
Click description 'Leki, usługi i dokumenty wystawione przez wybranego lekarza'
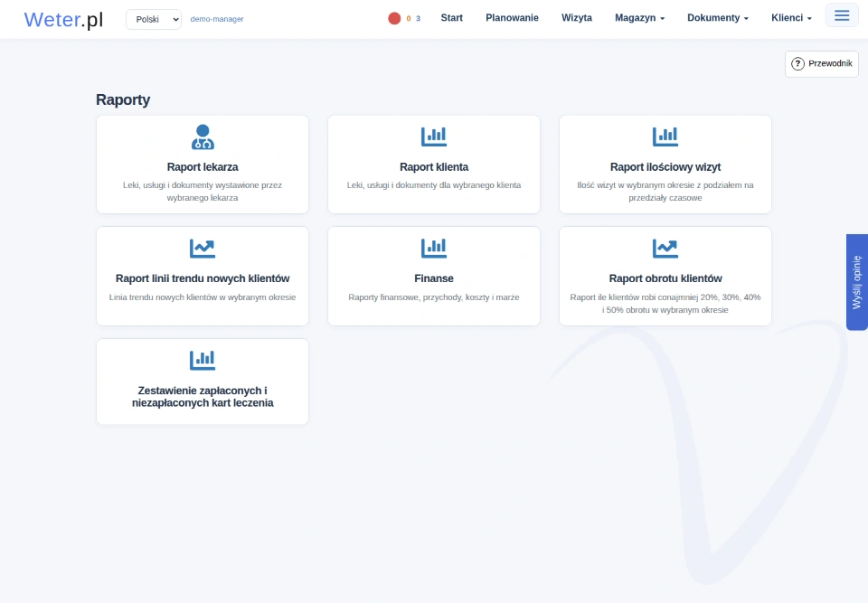pos(202,192)
